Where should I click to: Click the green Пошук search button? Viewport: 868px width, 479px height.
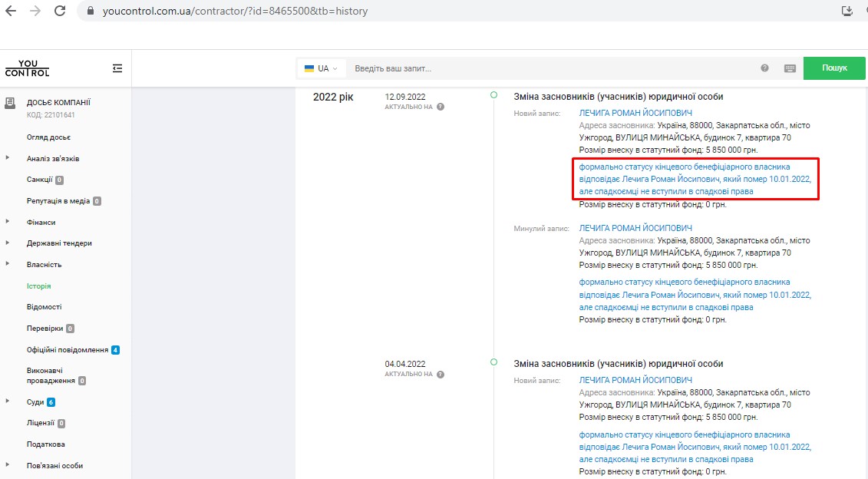pyautogui.click(x=834, y=68)
